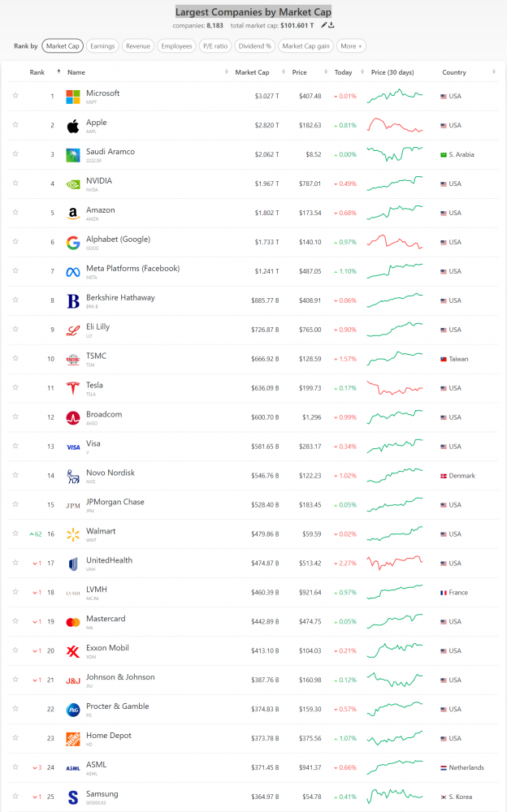Click the Tesla logo icon
Screen dimensions: 507x812
point(73,388)
